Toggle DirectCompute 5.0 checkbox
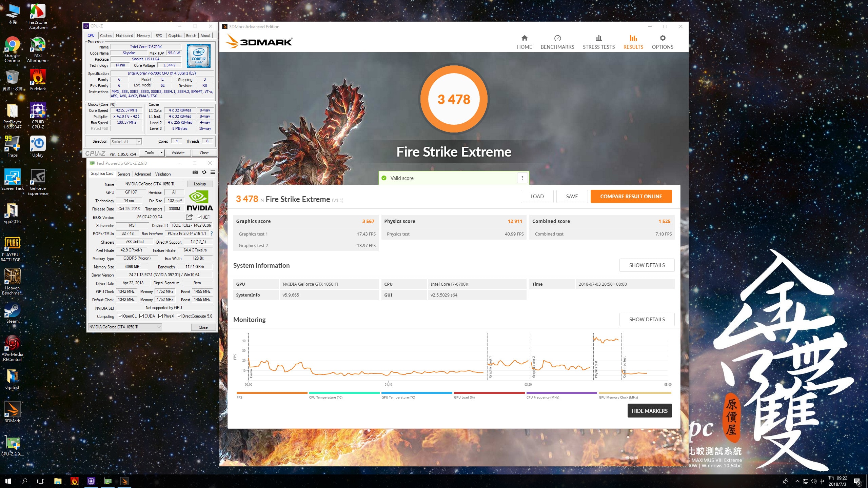 coord(179,316)
